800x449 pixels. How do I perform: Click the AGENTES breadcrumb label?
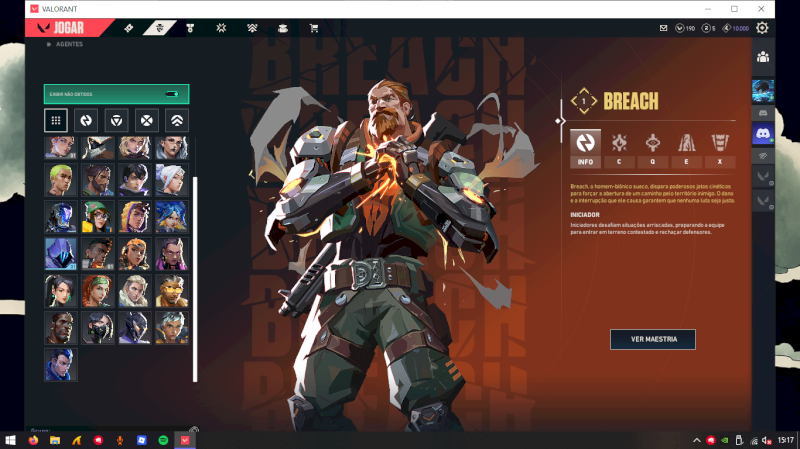tap(69, 44)
